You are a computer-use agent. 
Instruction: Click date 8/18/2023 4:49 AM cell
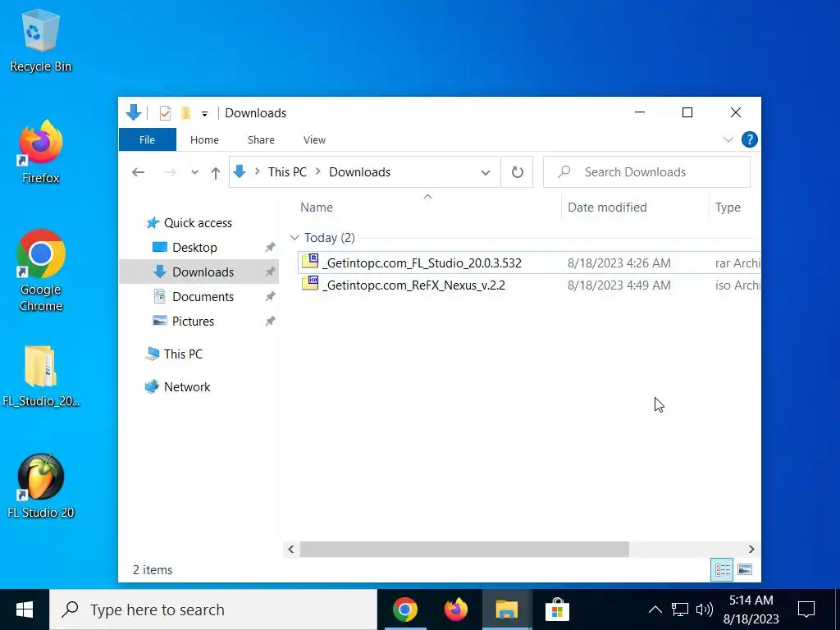619,285
